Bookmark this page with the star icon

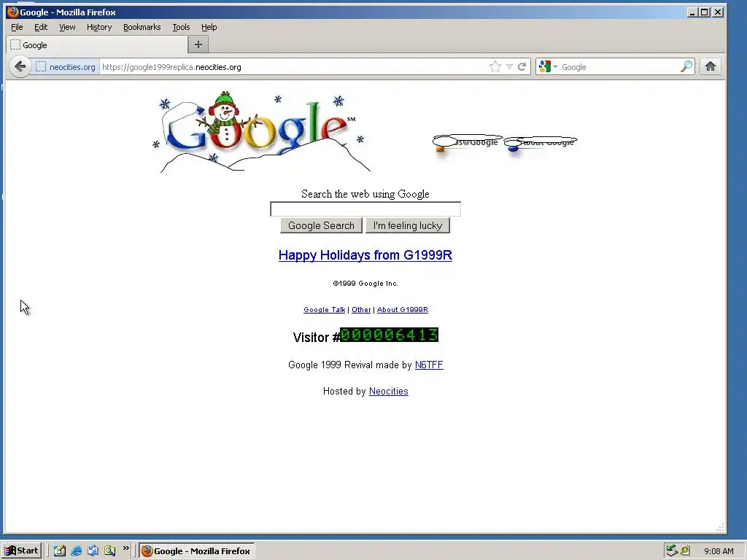point(495,66)
